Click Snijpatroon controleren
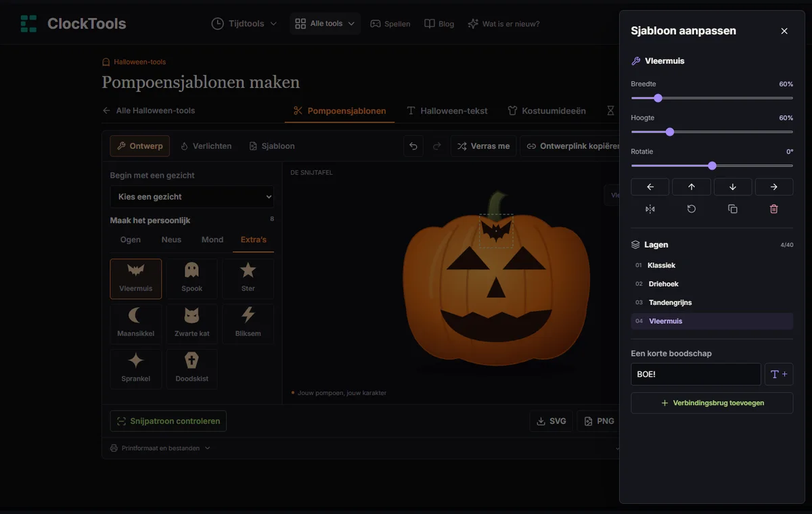The width and height of the screenshot is (812, 514). pyautogui.click(x=168, y=421)
